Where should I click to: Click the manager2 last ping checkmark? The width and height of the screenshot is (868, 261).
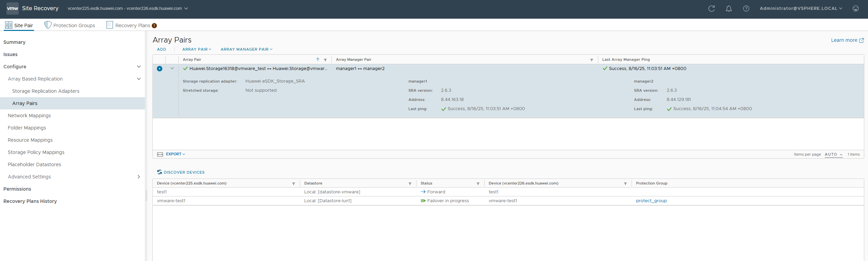669,109
